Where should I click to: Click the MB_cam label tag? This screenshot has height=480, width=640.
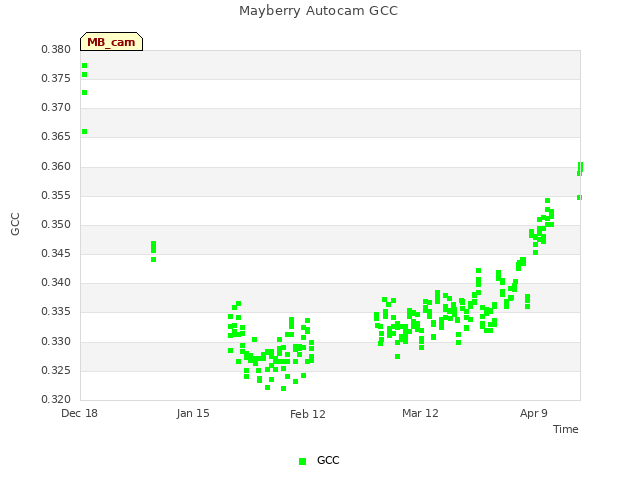point(111,42)
